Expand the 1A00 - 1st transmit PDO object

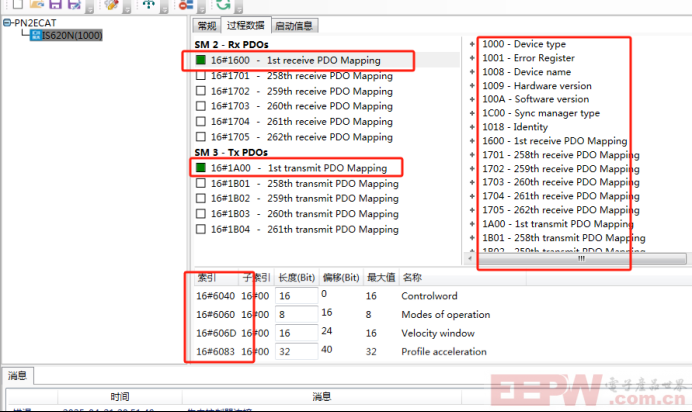pos(472,224)
